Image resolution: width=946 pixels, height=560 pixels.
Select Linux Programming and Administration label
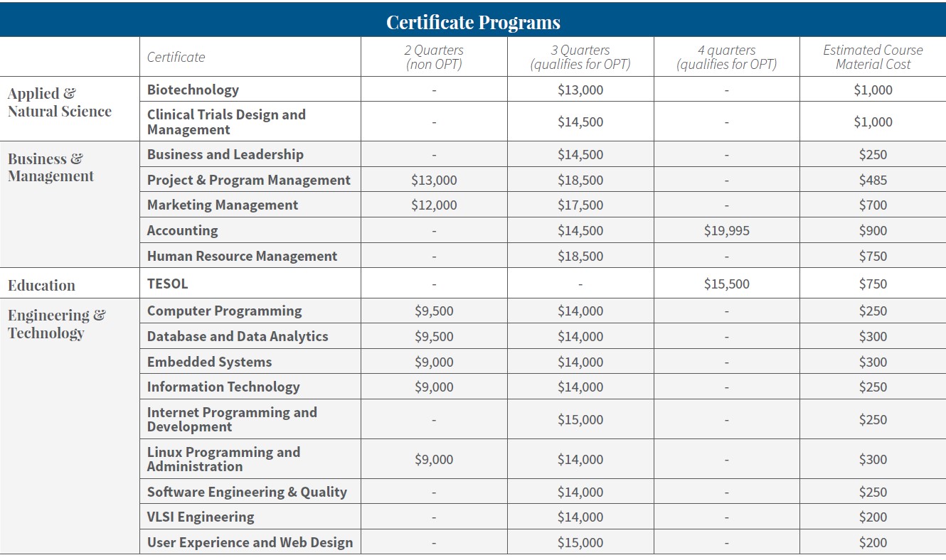click(224, 459)
